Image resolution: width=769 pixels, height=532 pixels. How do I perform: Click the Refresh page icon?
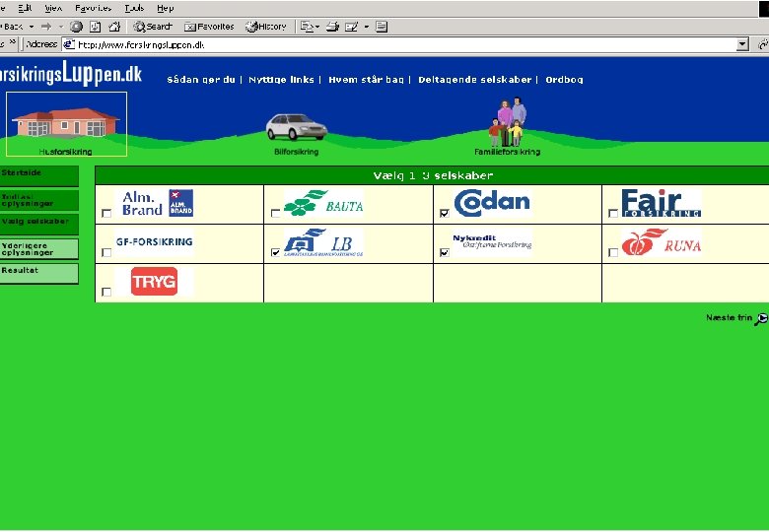coord(96,27)
